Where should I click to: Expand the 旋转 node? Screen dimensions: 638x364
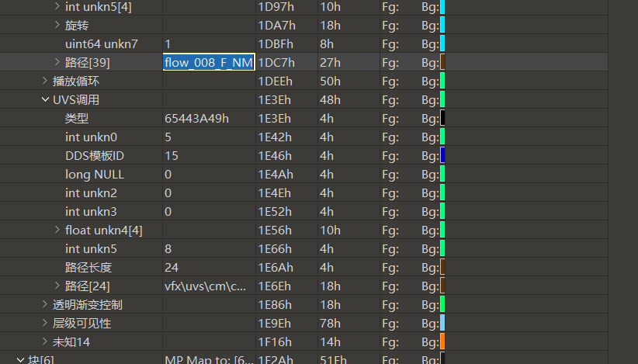[x=57, y=25]
